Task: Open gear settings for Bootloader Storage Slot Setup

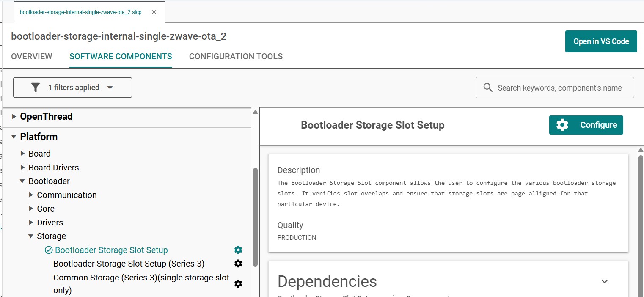Action: point(238,250)
